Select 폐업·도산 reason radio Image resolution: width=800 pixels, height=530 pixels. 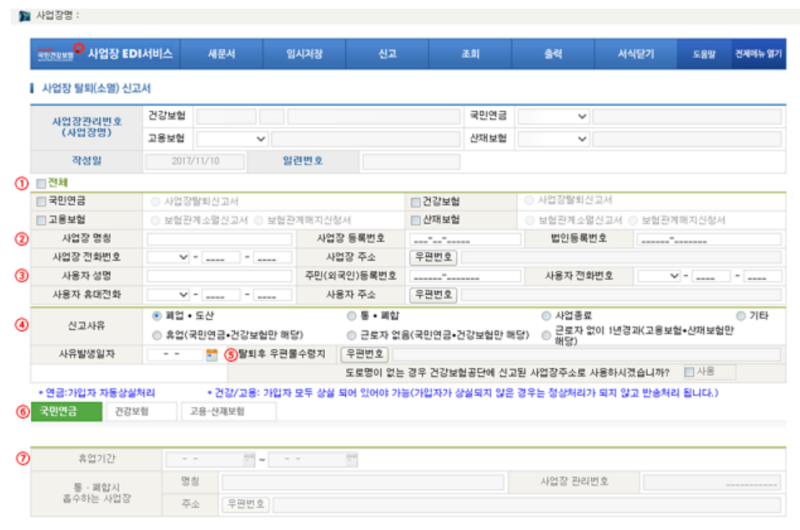click(x=157, y=316)
